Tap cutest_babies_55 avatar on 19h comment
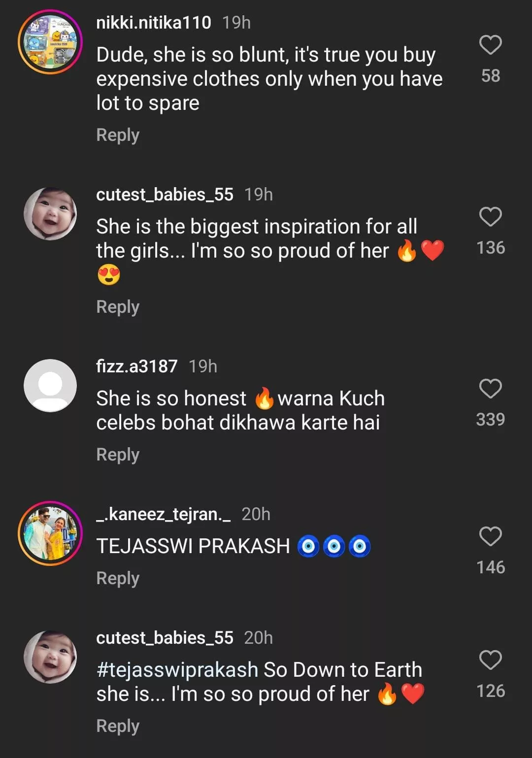Screen dimensions: 532x758 coord(50,214)
